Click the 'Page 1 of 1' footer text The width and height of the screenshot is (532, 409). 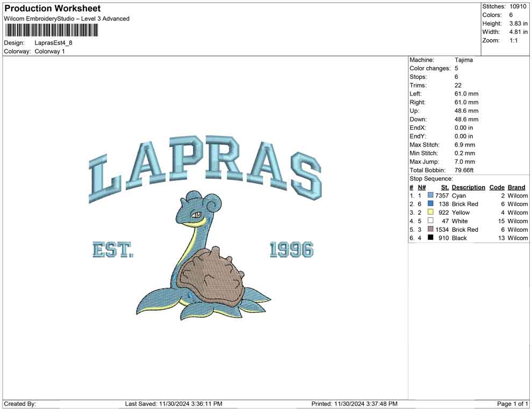[x=512, y=404]
